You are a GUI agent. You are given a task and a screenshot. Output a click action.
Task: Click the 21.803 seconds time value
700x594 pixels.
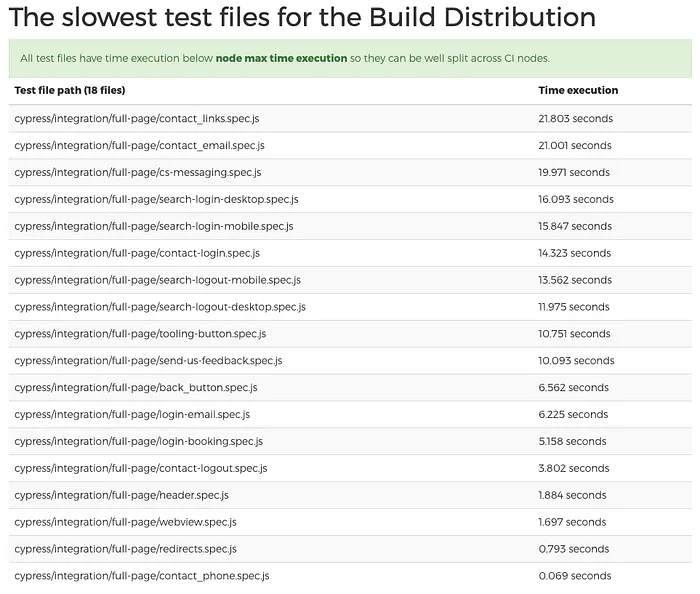click(x=575, y=119)
